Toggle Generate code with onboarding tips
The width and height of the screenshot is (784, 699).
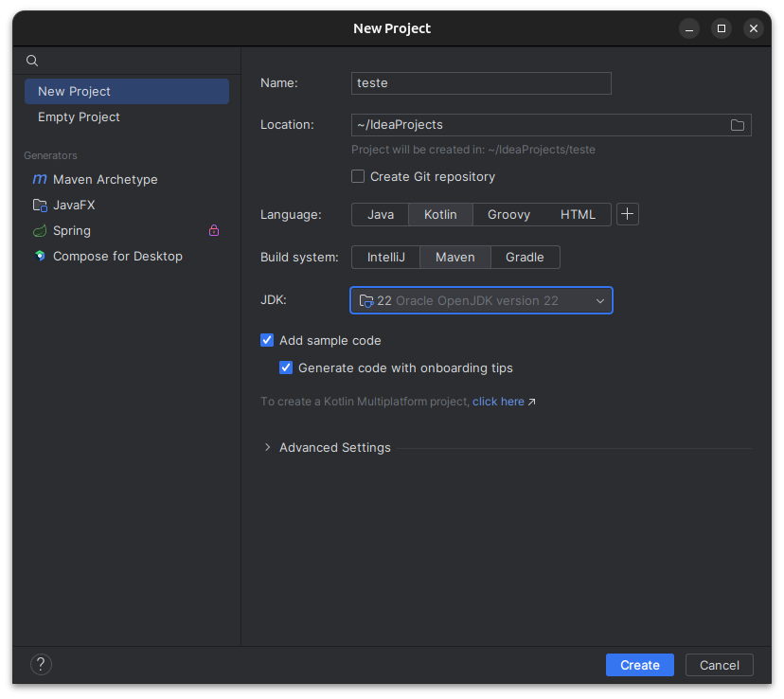[x=286, y=368]
